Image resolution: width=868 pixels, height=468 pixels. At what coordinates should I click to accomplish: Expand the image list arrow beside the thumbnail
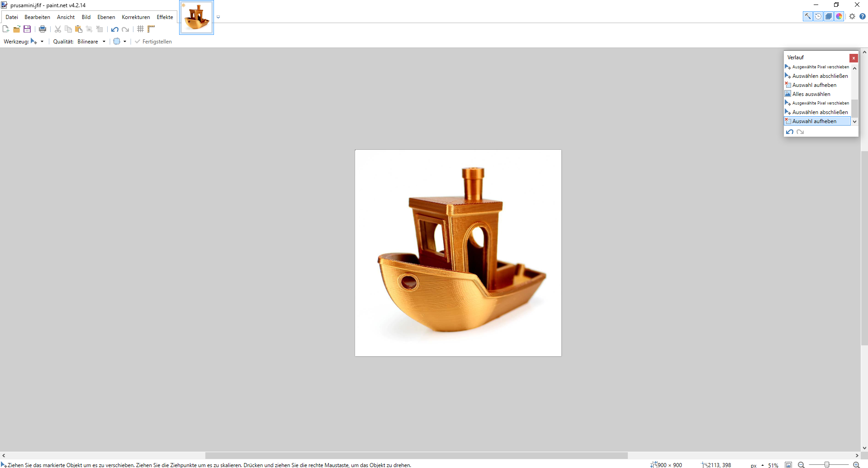[218, 17]
